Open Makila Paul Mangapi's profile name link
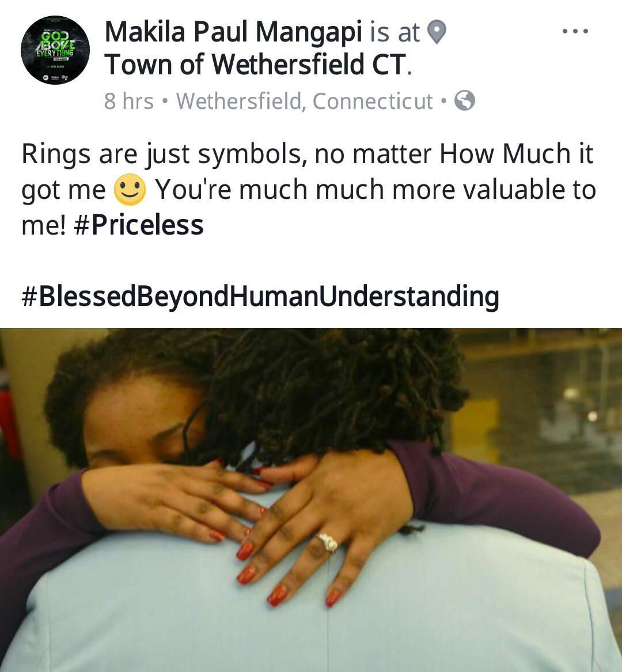Screen dimensions: 622x672 click(233, 32)
